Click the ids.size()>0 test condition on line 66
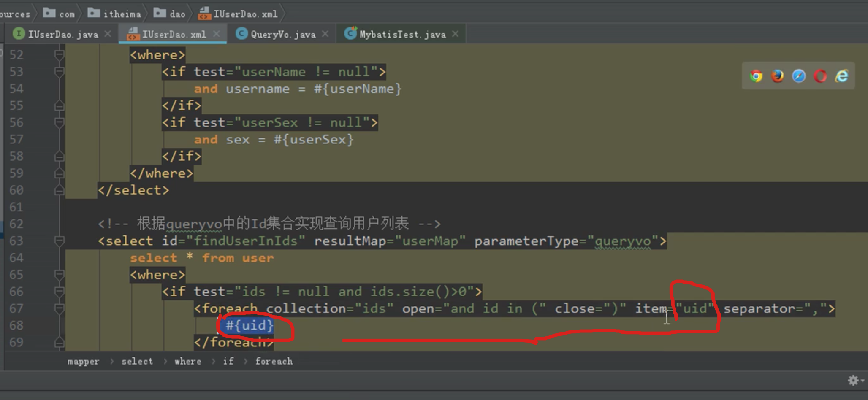The image size is (868, 400). pyautogui.click(x=418, y=292)
